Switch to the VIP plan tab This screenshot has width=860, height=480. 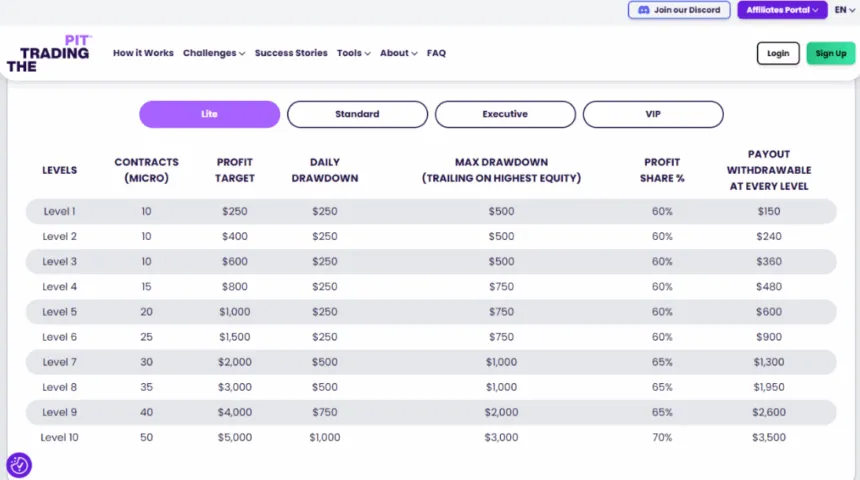652,114
